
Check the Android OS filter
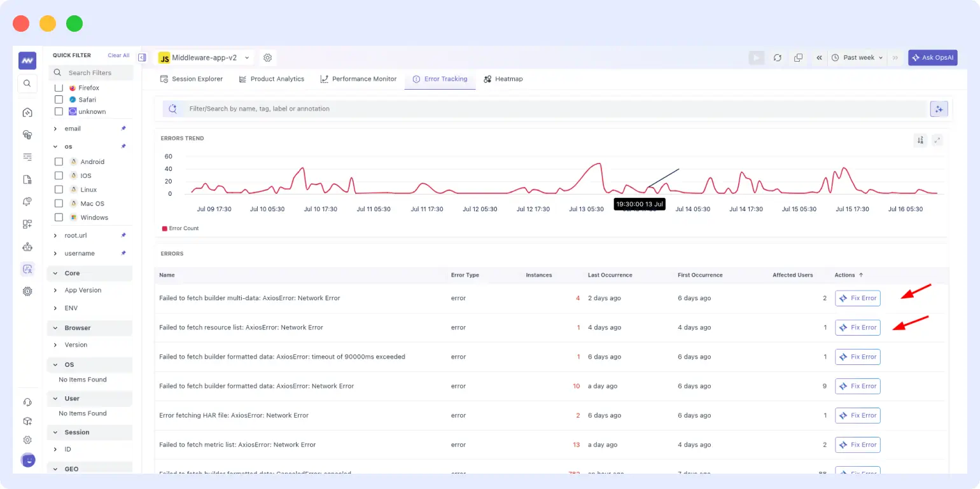coord(59,162)
